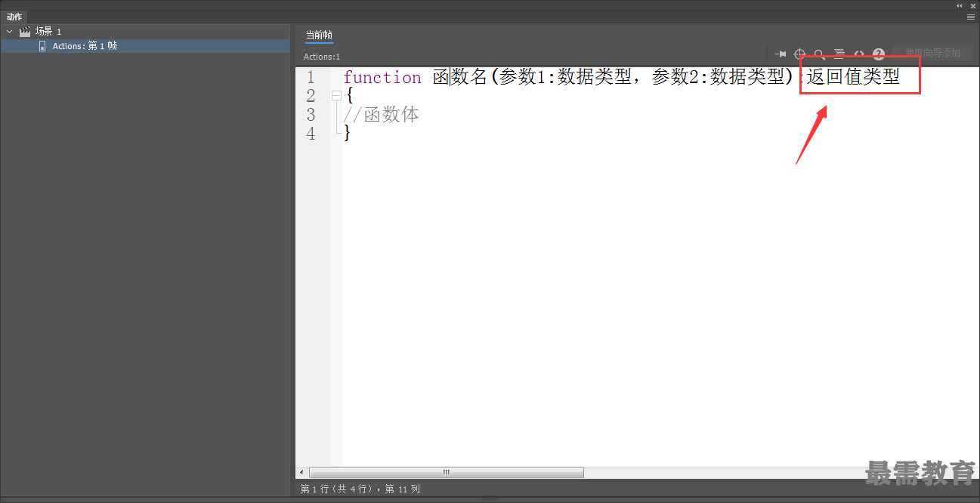Click the 使用向导添加 button

[x=932, y=54]
